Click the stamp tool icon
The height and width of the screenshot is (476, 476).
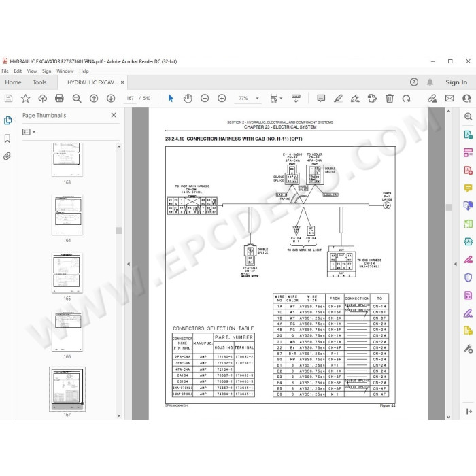(372, 98)
